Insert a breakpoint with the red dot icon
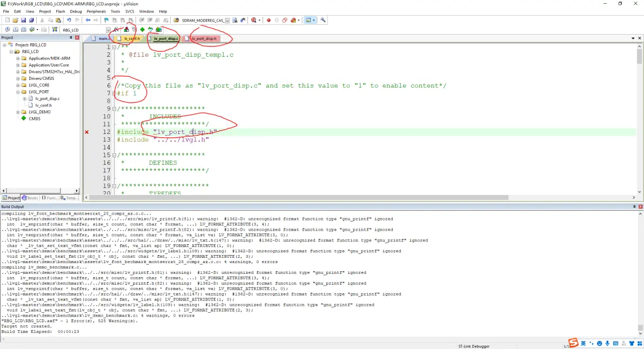 [269, 20]
